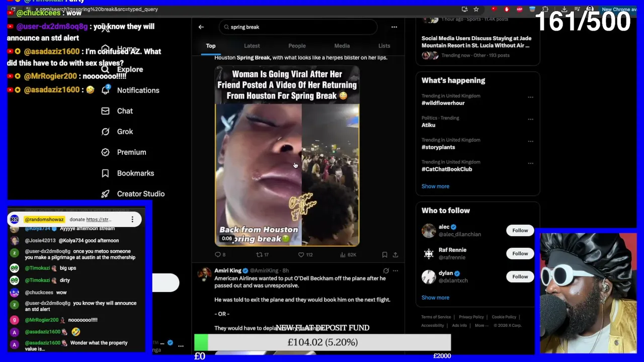The width and height of the screenshot is (644, 362).
Task: Follow Raf Rennie
Action: pos(520,253)
